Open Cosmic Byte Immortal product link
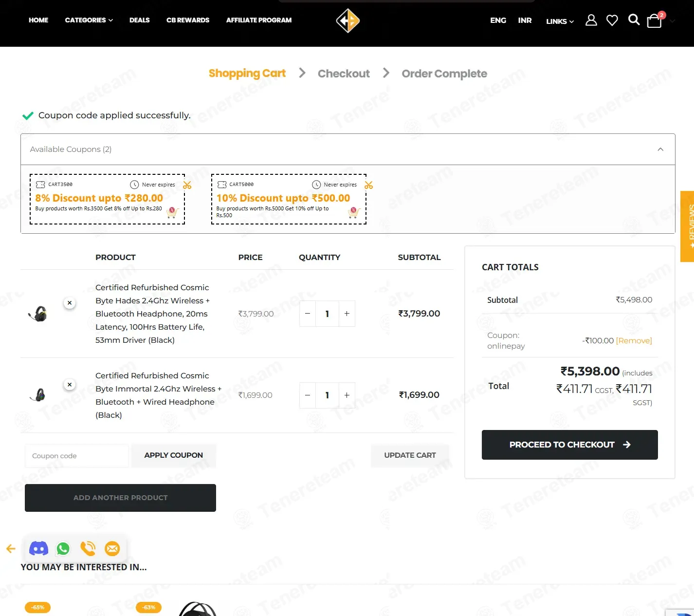Image resolution: width=694 pixels, height=616 pixels. click(x=158, y=395)
